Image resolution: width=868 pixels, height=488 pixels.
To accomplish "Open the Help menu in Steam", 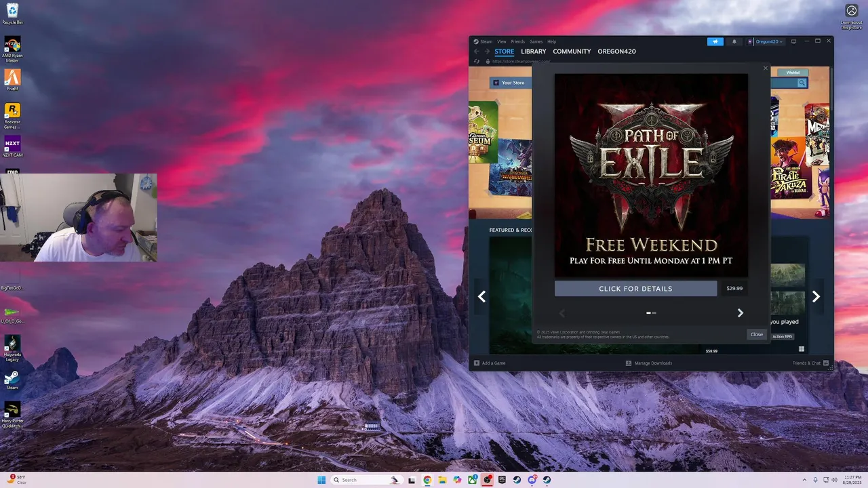I will pos(551,41).
